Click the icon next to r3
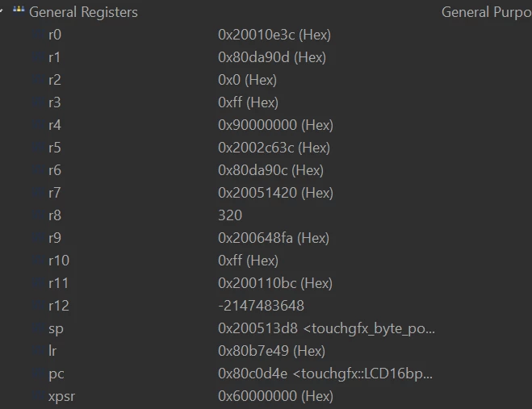Screen dimensions: 532x409 pyautogui.click(x=39, y=102)
